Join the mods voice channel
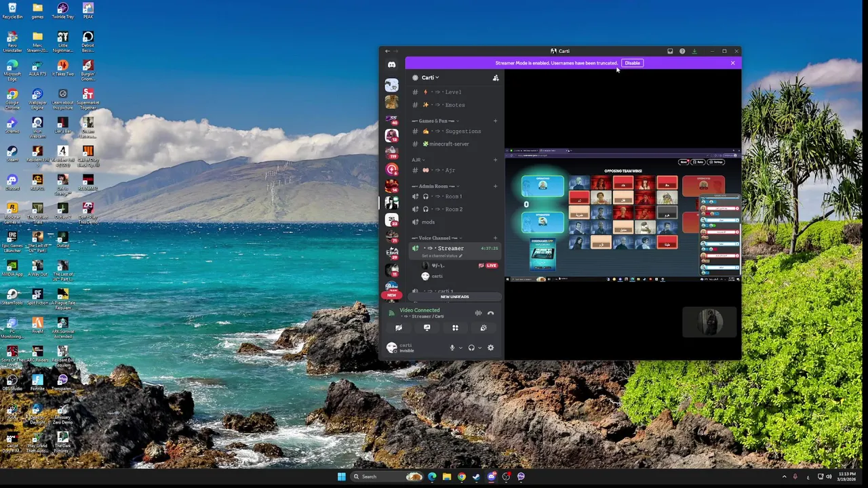The width and height of the screenshot is (868, 488). pyautogui.click(x=456, y=222)
